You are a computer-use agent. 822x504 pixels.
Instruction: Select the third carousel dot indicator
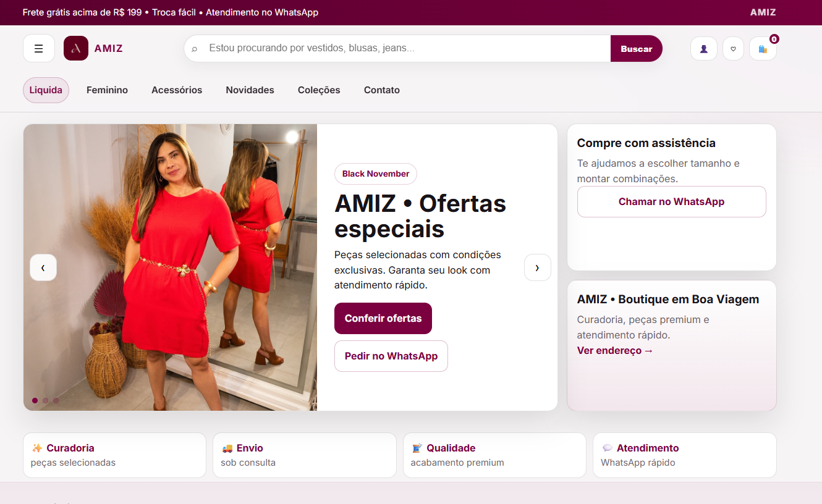[x=56, y=400]
